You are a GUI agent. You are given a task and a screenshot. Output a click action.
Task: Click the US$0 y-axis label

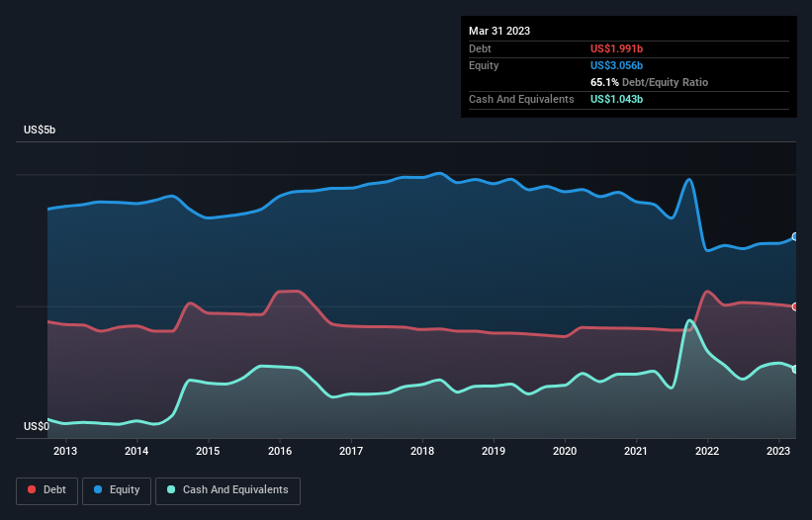click(37, 426)
